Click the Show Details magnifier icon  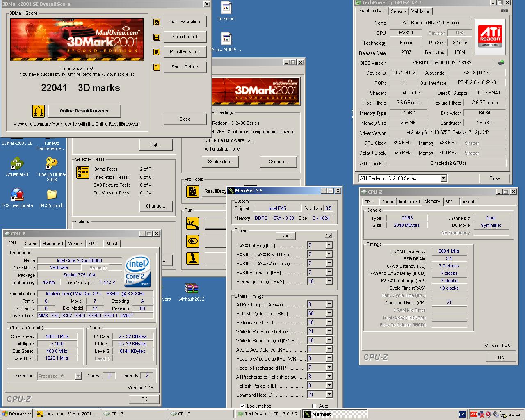tap(157, 67)
